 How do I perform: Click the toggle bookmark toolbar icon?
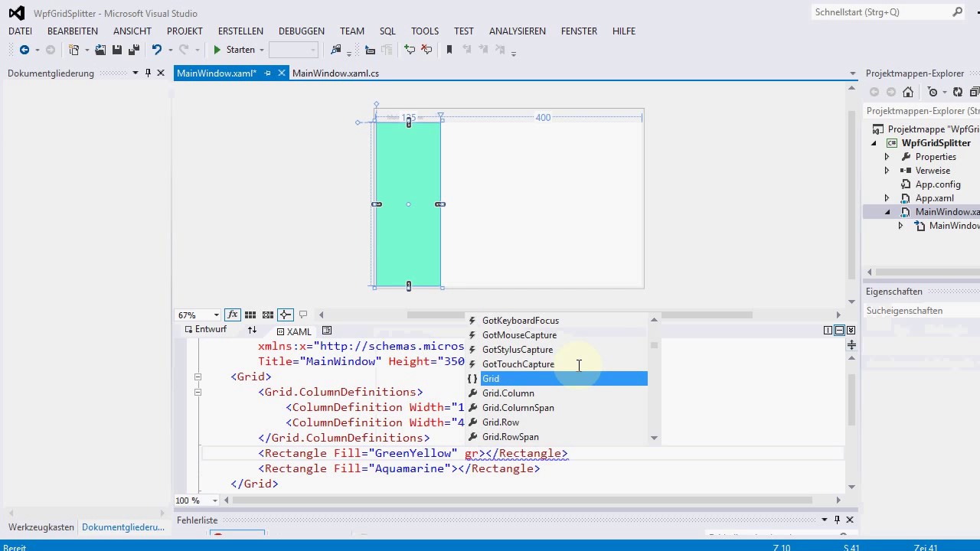click(x=449, y=50)
